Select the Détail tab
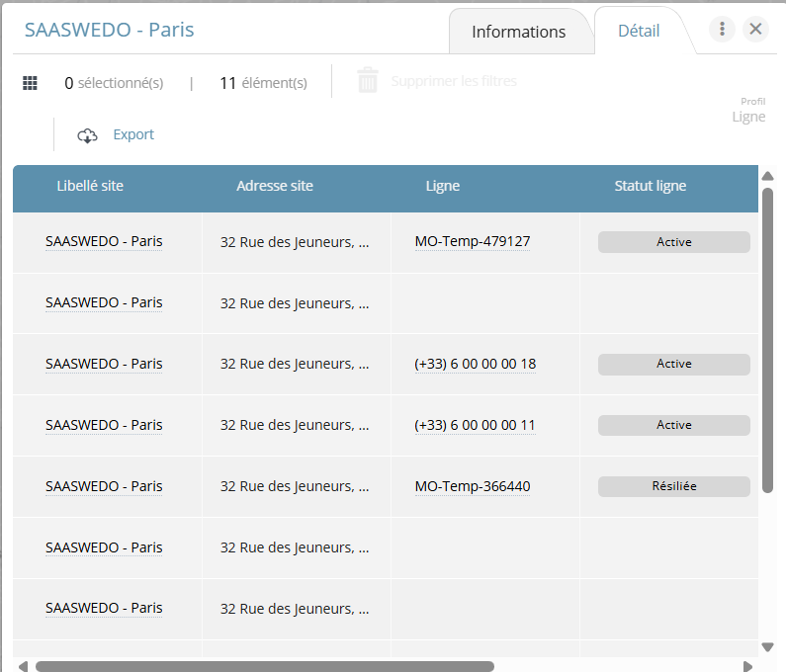786x672 pixels. [639, 31]
